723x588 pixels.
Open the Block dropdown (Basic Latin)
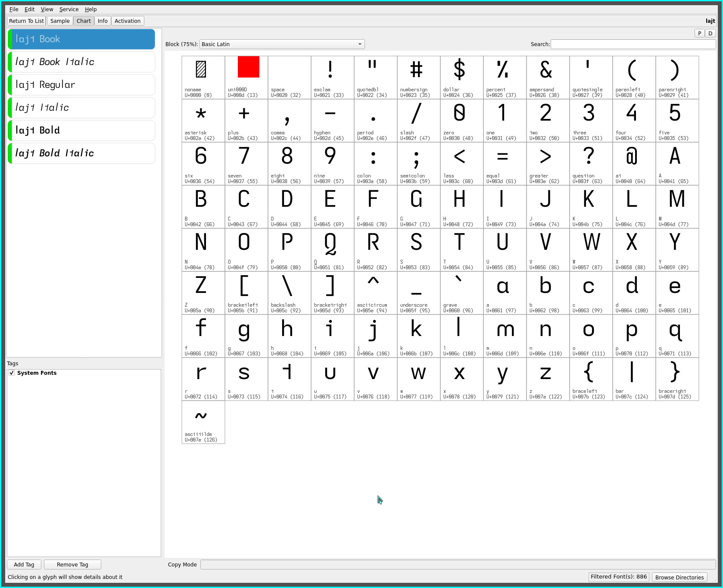click(282, 44)
